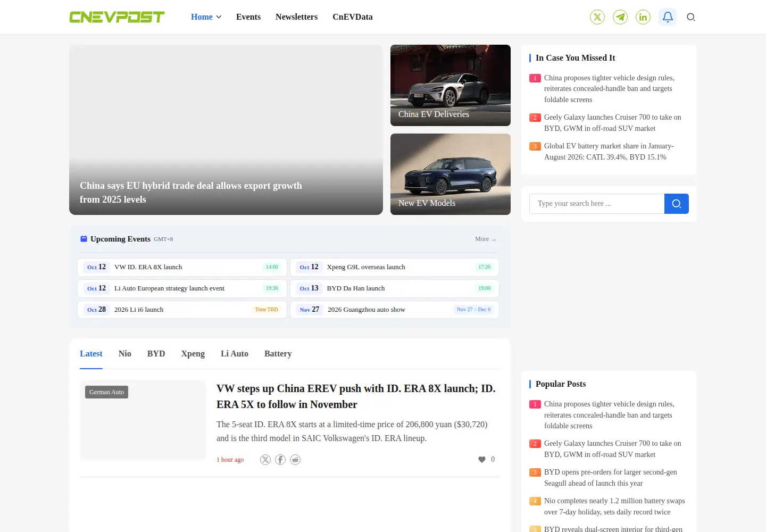Open the BYD Da Han launch event

tap(395, 288)
